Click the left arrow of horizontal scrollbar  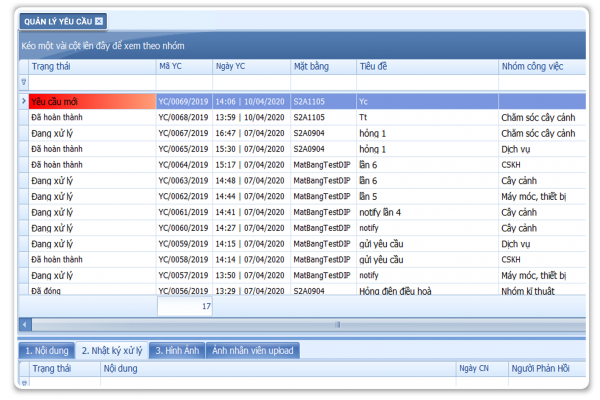coord(24,324)
